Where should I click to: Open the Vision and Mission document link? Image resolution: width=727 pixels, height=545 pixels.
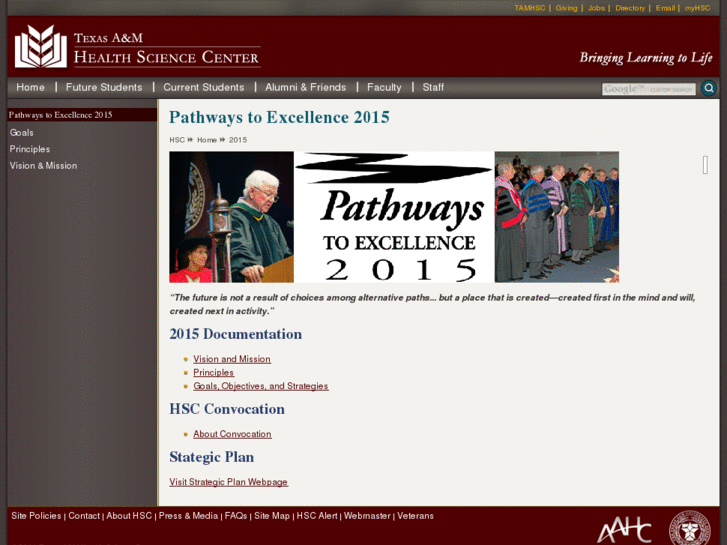[x=232, y=359]
